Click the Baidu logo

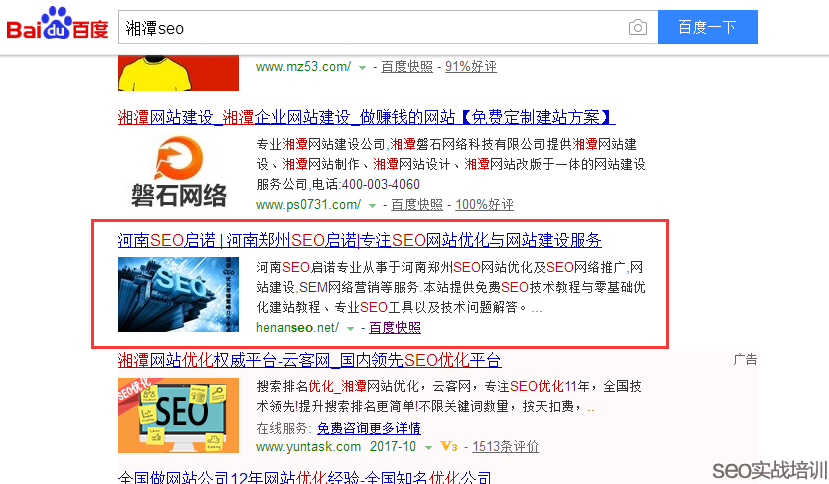click(x=57, y=24)
